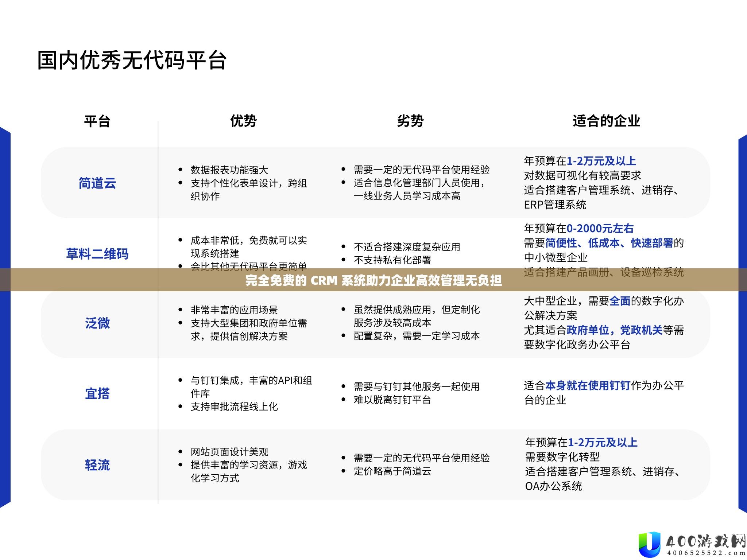Click the bullet '配置复杂，需要一定学习成本'
This screenshot has width=747, height=560.
[x=417, y=336]
